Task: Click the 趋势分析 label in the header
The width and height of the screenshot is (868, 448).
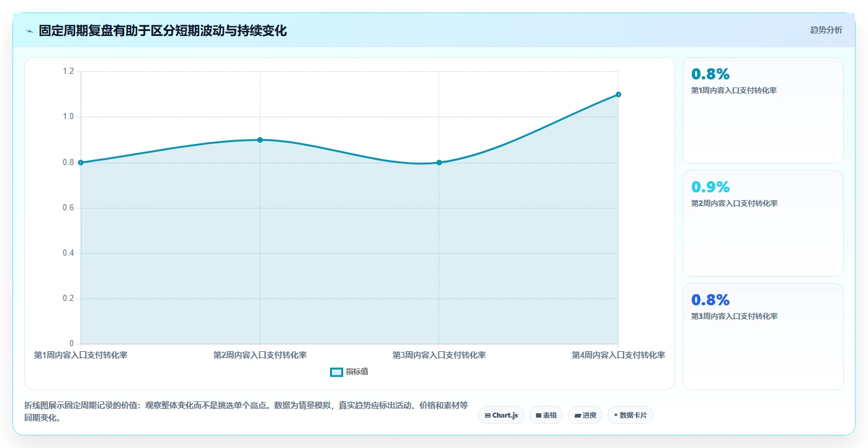Action: [826, 30]
